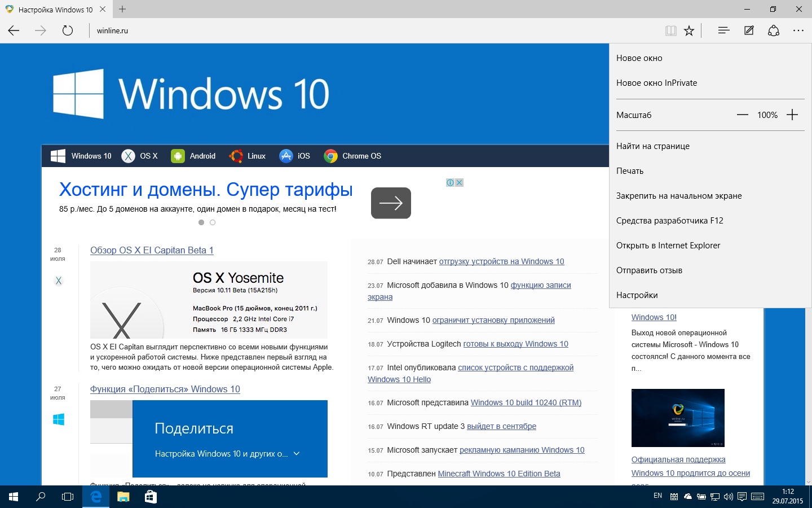The height and width of the screenshot is (508, 812).
Task: Open the Обзор OS X El Capitan link
Action: [152, 250]
